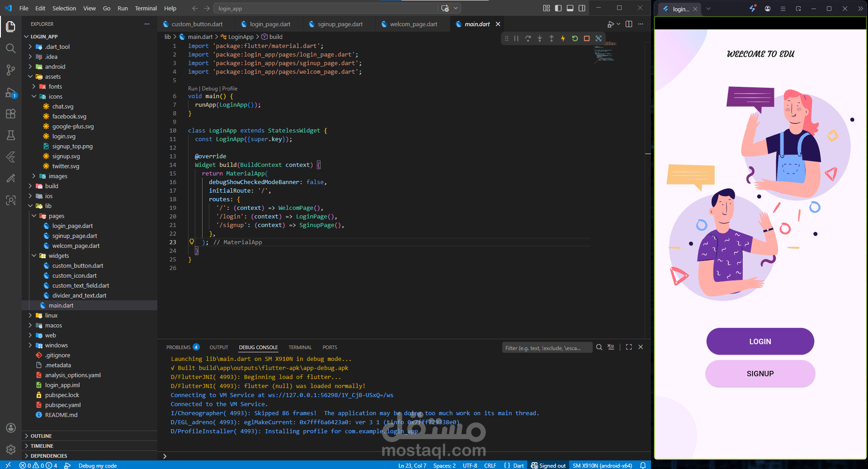Expand the images folder
The image size is (868, 469).
(58, 176)
